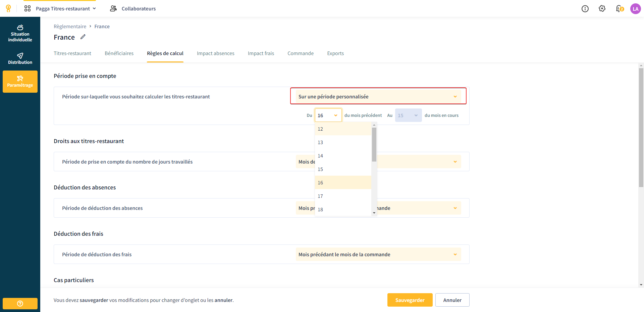Select day 15 in the list
The image size is (644, 312).
(343, 169)
